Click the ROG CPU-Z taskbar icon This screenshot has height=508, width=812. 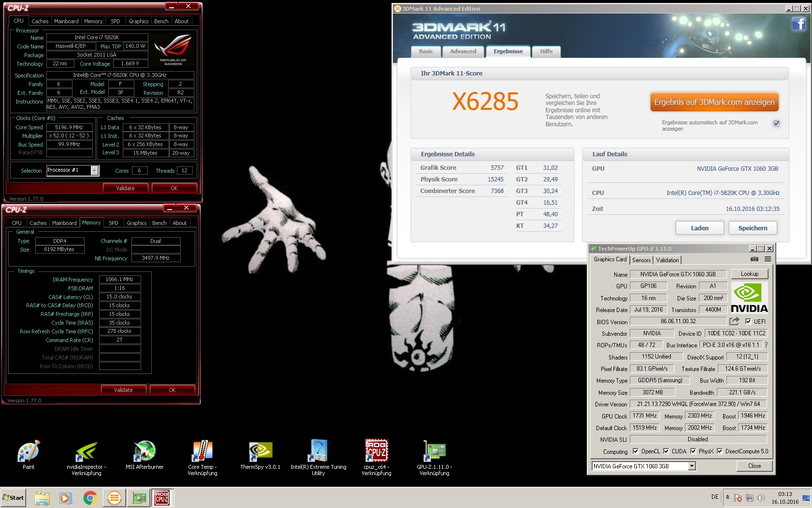162,498
